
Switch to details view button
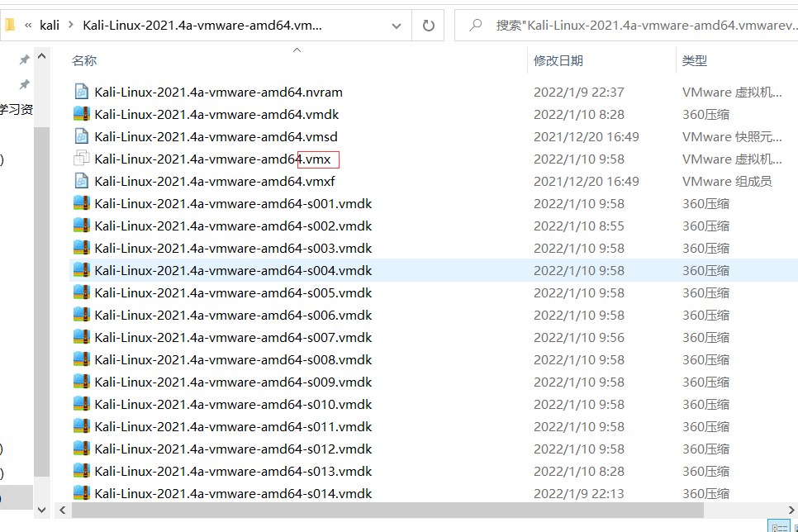coord(779,526)
